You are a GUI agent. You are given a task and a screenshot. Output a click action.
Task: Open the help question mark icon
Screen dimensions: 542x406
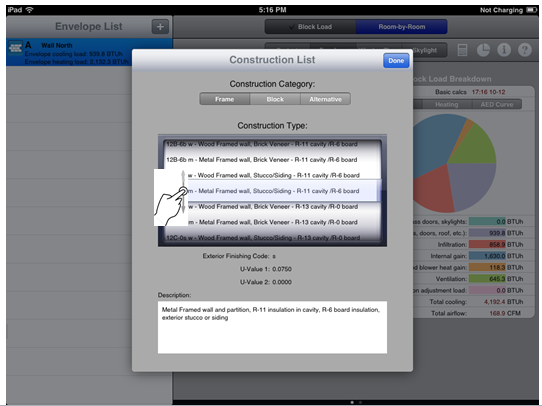click(525, 50)
